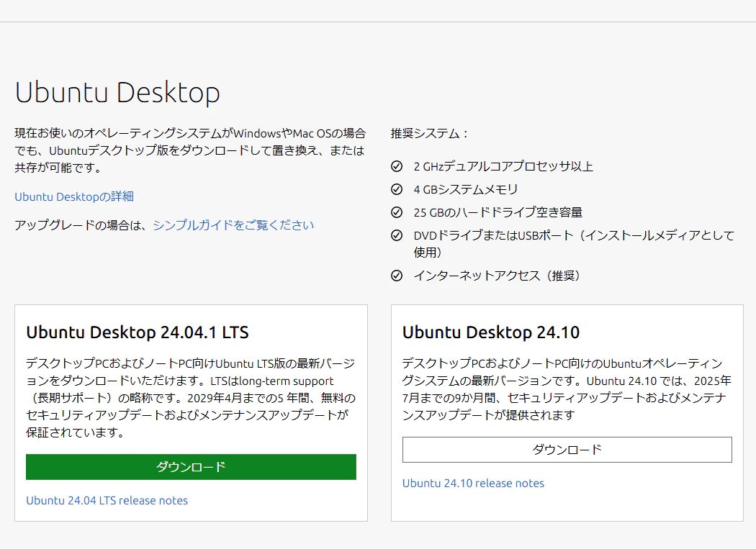Click checkmark icon beside 4 GBシステムメモリ
Screen dimensions: 756x549
coord(396,189)
